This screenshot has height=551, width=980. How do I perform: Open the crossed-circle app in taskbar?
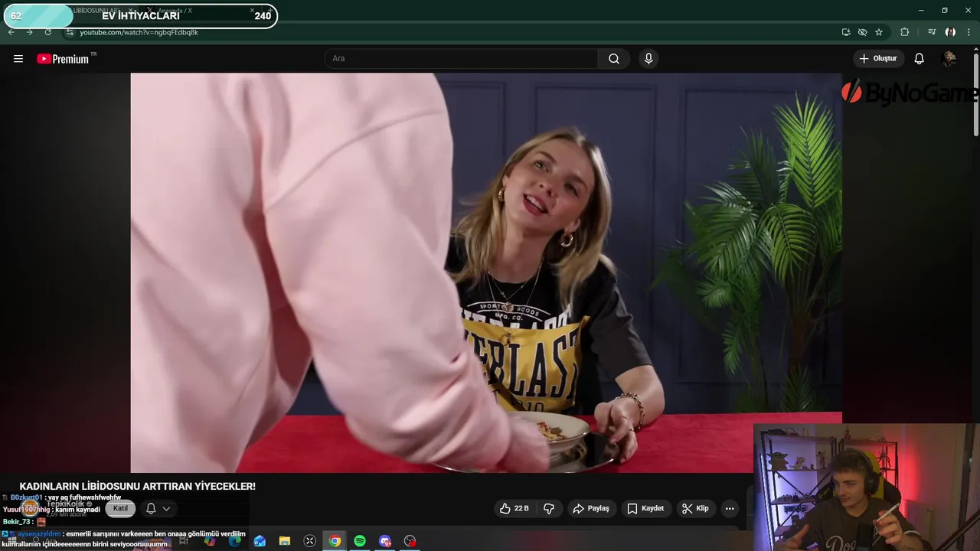click(309, 541)
